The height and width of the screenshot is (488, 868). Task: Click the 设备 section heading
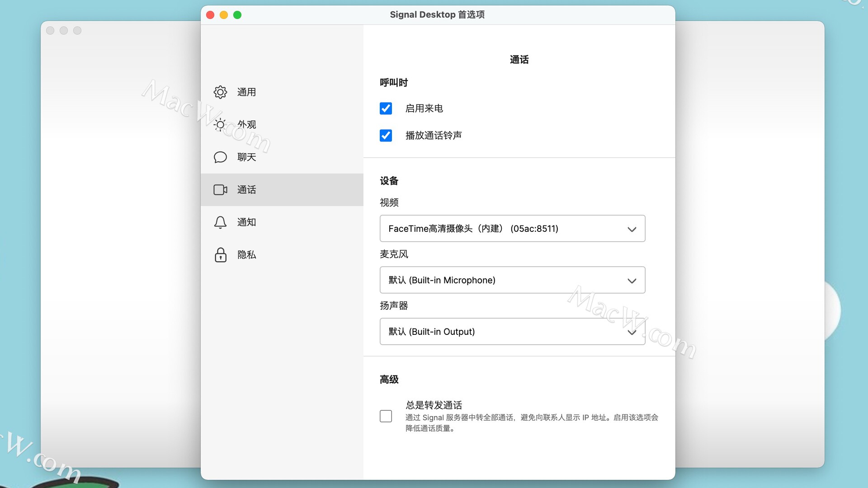(389, 181)
